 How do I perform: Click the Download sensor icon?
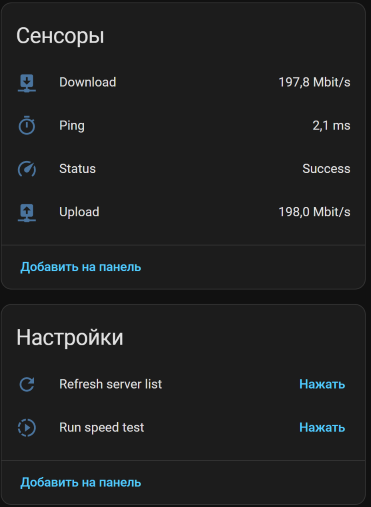[x=27, y=83]
